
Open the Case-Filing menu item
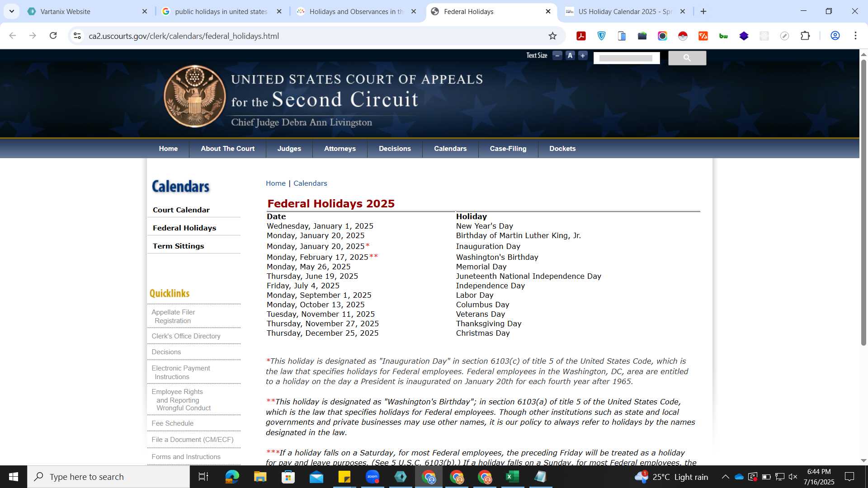pyautogui.click(x=508, y=149)
